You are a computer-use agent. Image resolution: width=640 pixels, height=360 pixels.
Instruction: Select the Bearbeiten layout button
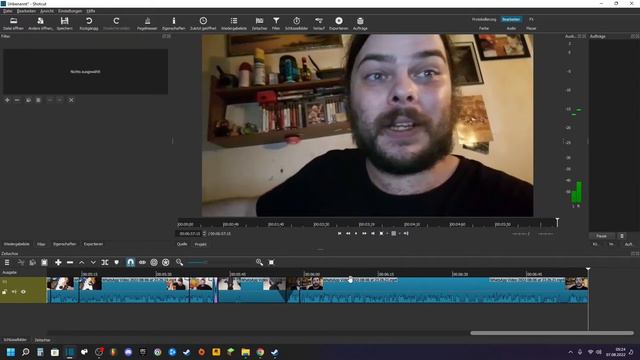(511, 19)
